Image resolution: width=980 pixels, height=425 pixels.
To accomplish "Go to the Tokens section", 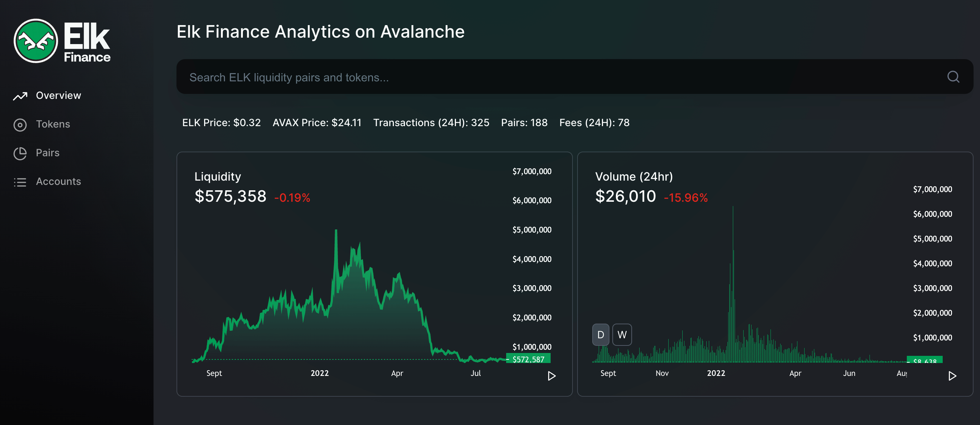I will [53, 124].
